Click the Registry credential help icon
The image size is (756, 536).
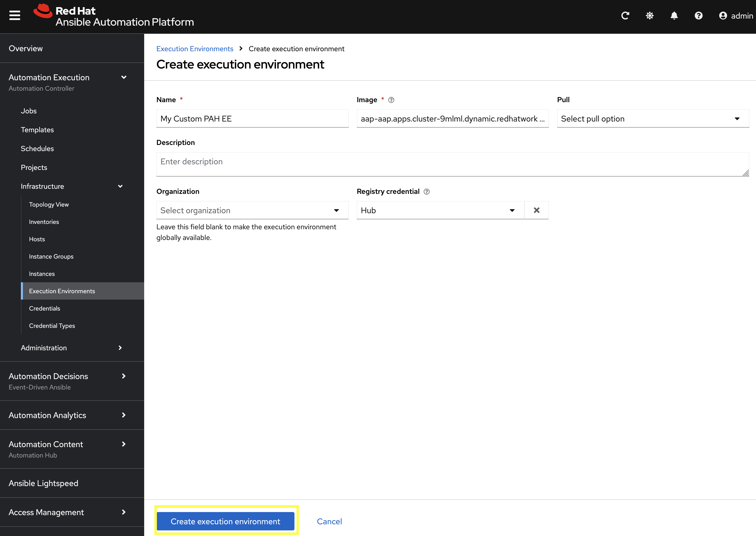coord(426,191)
